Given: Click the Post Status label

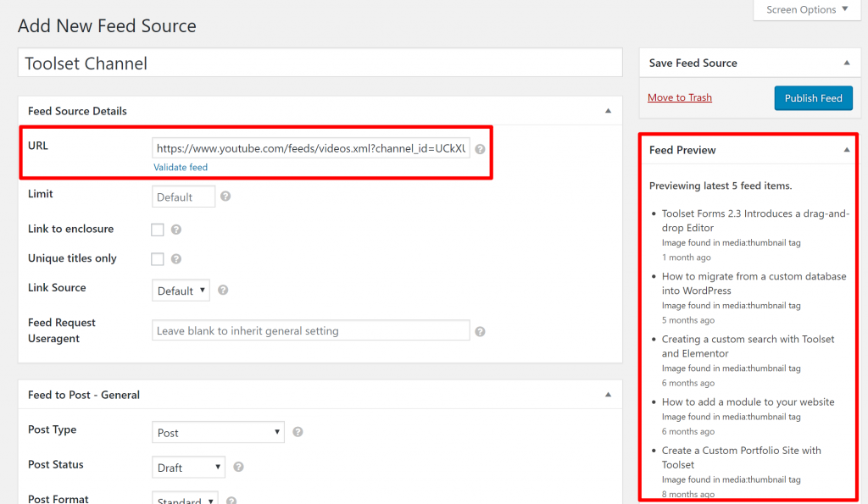Looking at the screenshot, I should point(55,465).
